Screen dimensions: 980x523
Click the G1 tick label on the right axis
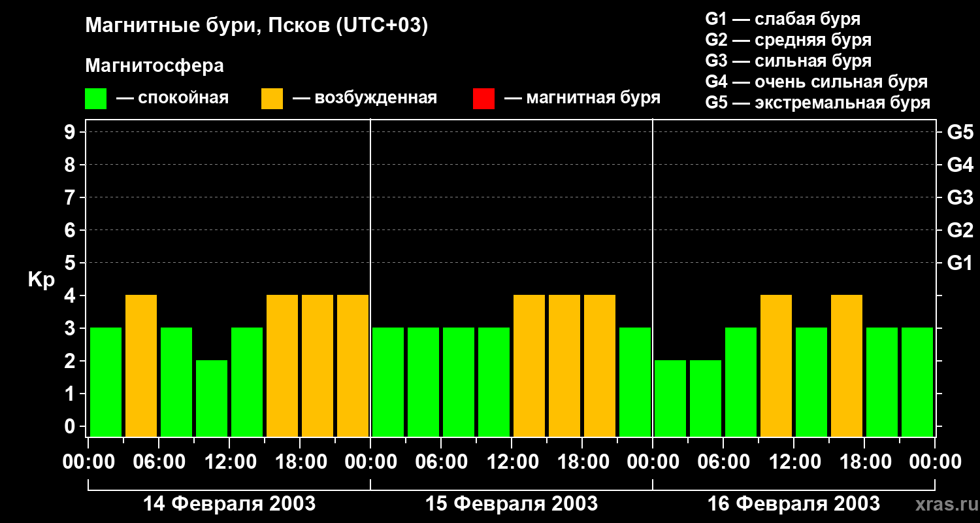pos(960,263)
